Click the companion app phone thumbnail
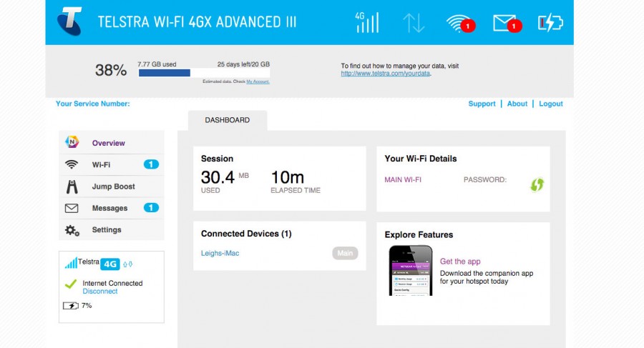Image resolution: width=644 pixels, height=348 pixels. [411, 270]
